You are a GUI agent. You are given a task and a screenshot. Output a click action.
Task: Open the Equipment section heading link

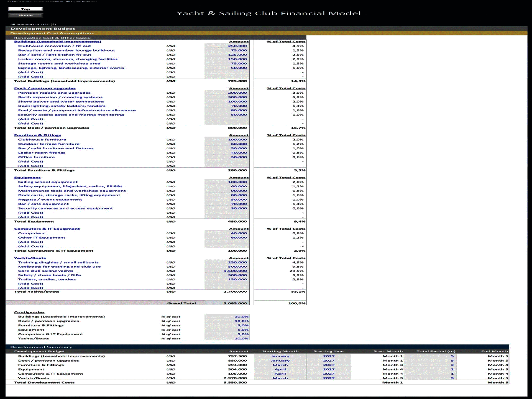pyautogui.click(x=27, y=178)
